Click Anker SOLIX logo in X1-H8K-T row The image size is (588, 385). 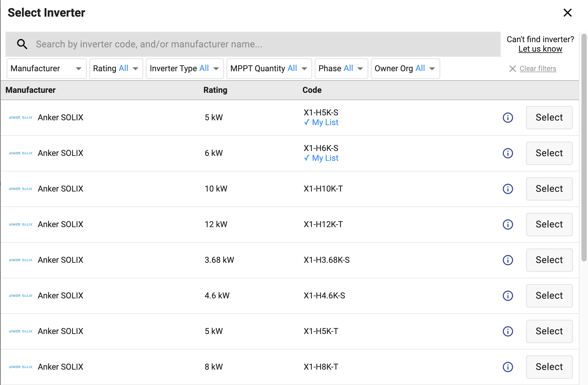point(21,367)
